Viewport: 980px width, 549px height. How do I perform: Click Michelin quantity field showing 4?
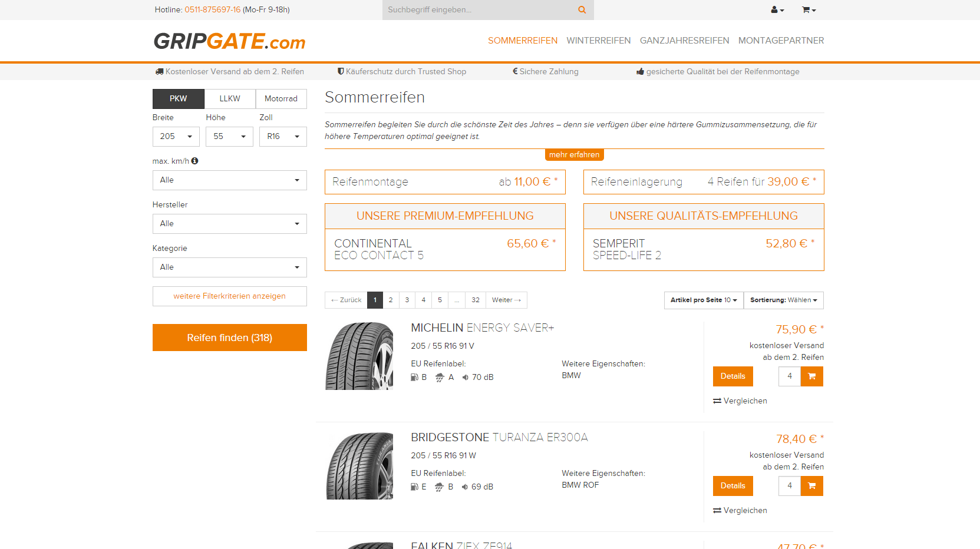tap(790, 376)
